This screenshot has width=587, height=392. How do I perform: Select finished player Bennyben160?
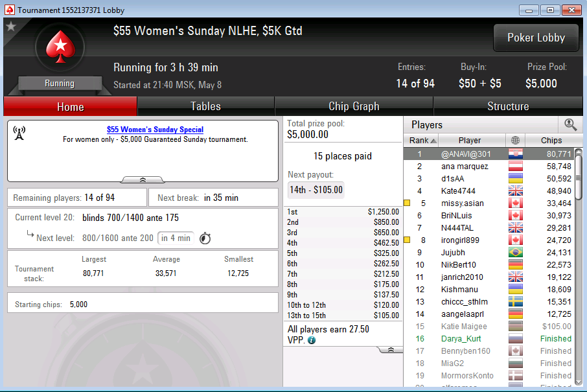[489, 351]
